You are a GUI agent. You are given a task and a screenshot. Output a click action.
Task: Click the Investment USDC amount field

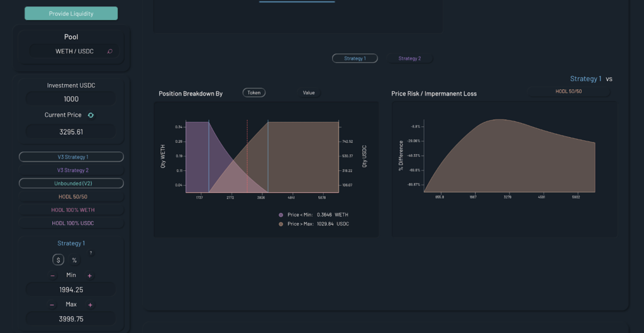click(x=71, y=99)
